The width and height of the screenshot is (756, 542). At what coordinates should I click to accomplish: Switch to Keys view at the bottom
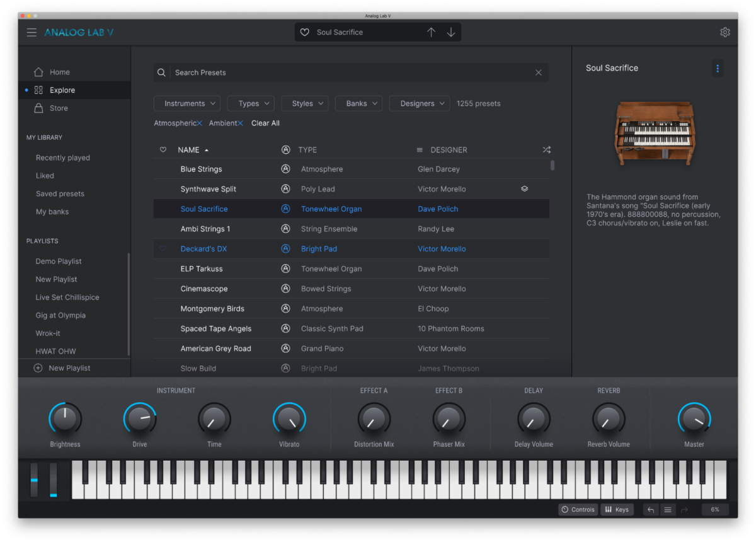[x=617, y=509]
